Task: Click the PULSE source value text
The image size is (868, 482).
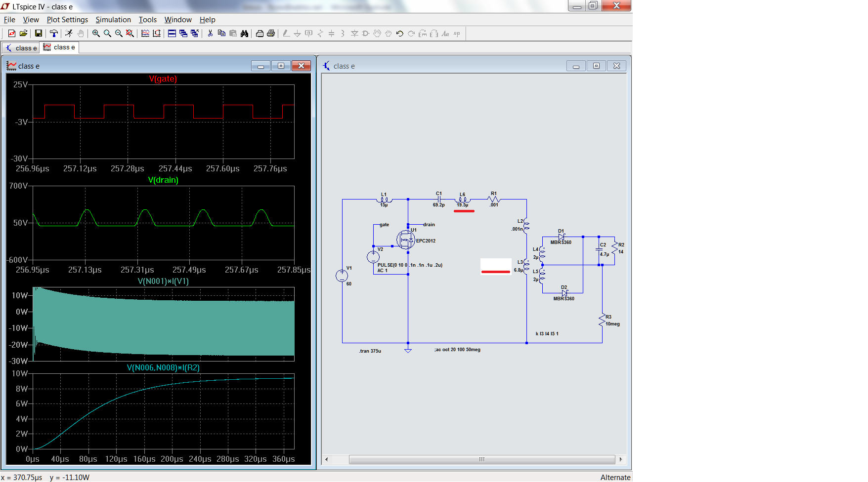Action: [x=410, y=265]
